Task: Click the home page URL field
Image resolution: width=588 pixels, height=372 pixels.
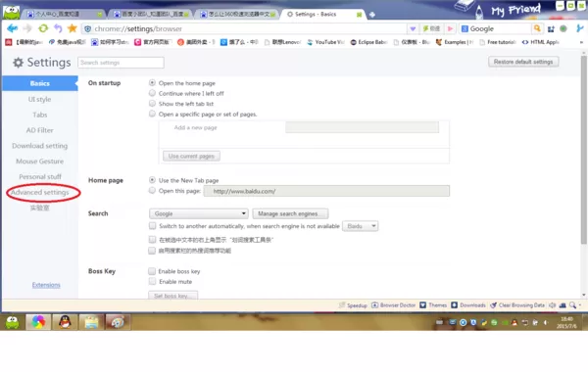Action: tap(326, 191)
